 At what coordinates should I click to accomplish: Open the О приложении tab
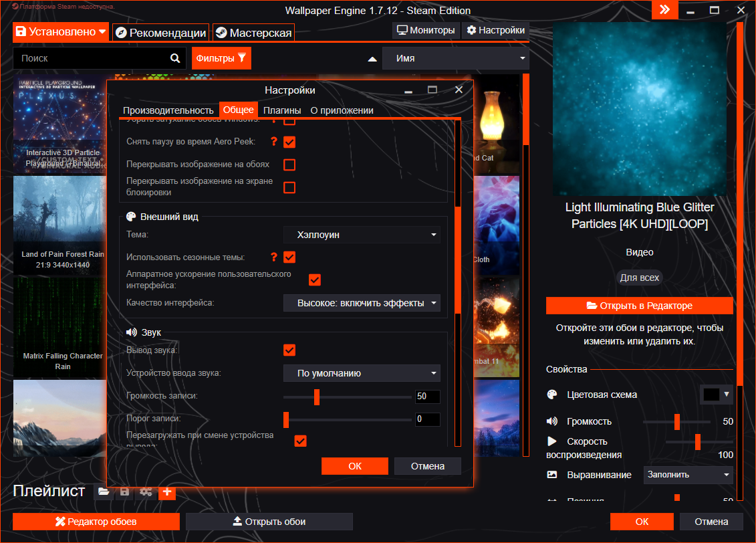click(x=342, y=110)
